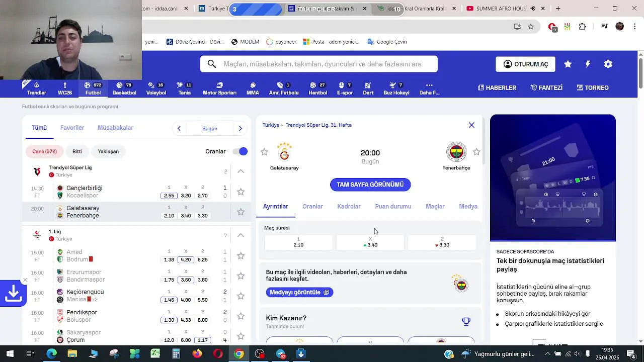
Task: Favorite the Galatasaray match row star
Action: (x=240, y=212)
